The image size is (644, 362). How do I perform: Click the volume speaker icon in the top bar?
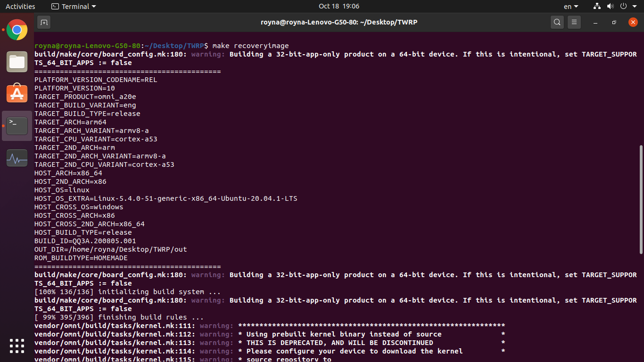pos(610,6)
